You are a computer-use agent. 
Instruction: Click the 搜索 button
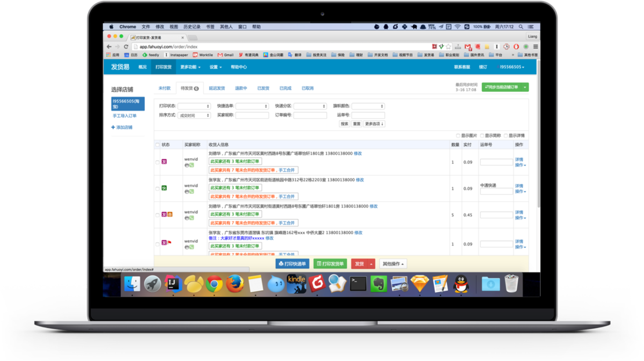pyautogui.click(x=345, y=124)
